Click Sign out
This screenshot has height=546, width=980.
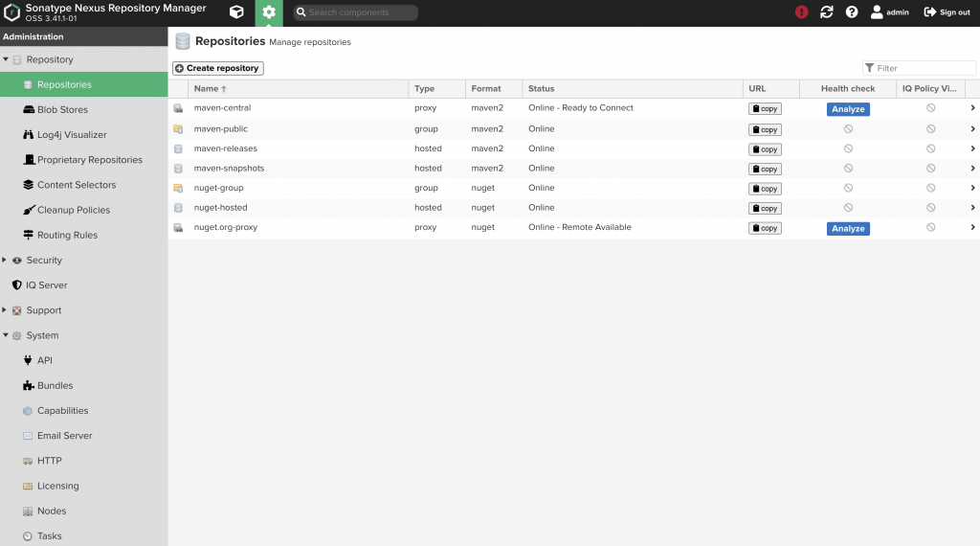click(x=947, y=11)
